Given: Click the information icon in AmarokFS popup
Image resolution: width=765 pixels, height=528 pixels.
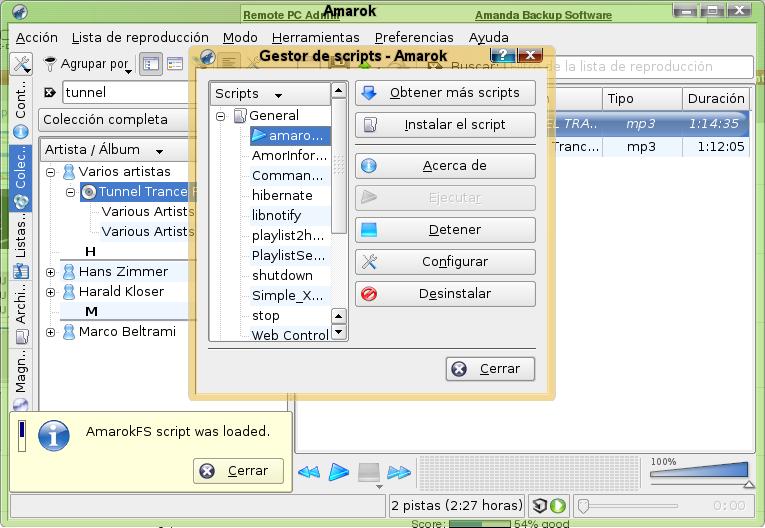Looking at the screenshot, I should [54, 435].
